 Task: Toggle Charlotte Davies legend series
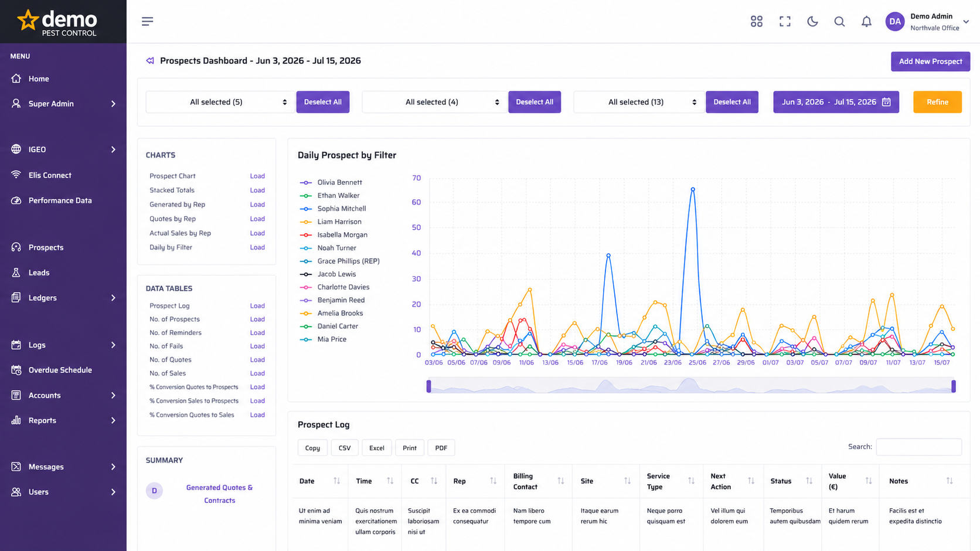pos(335,287)
